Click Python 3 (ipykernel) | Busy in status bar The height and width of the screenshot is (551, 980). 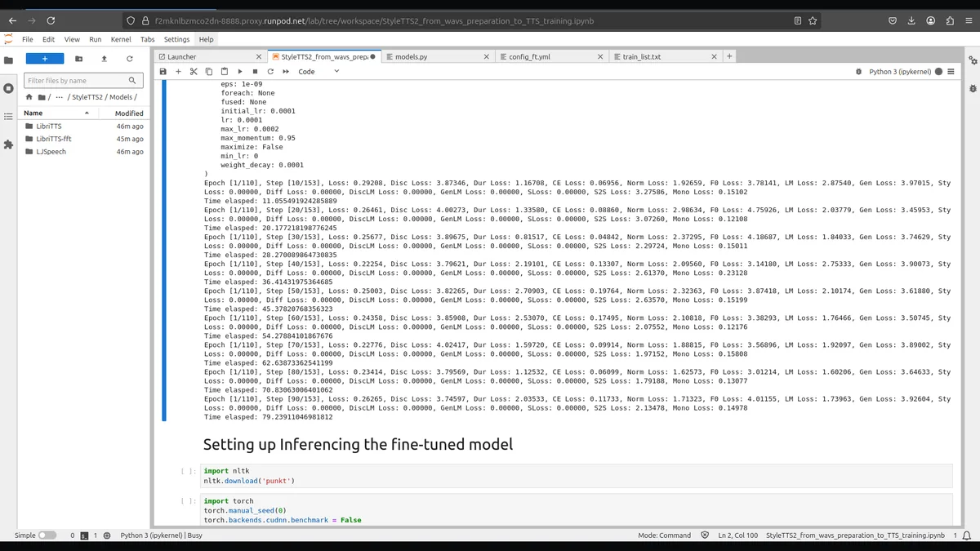162,535
